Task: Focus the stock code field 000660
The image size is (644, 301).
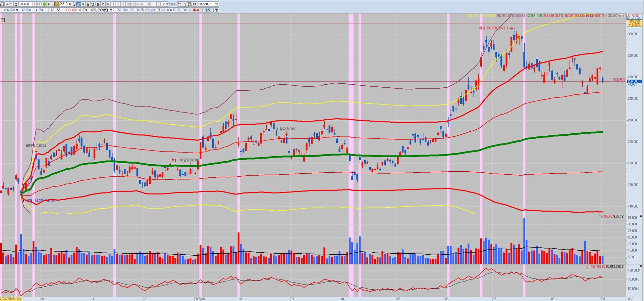Action: 25,4
